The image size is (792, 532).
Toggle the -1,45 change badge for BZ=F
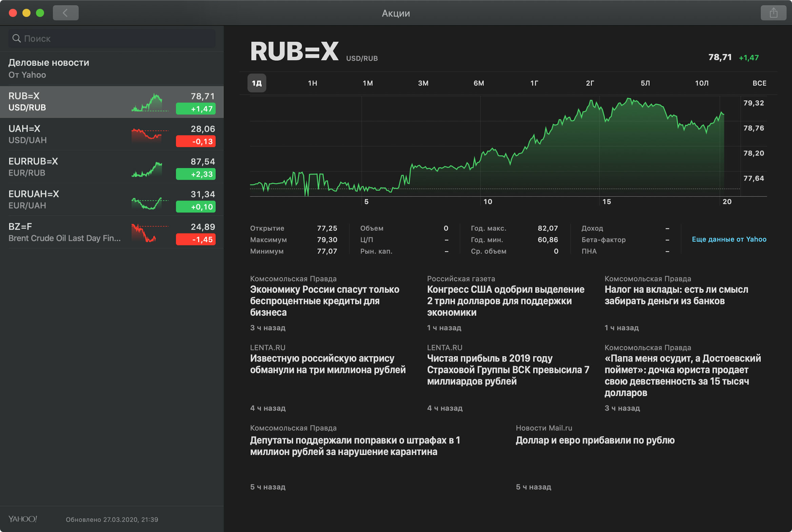[196, 239]
